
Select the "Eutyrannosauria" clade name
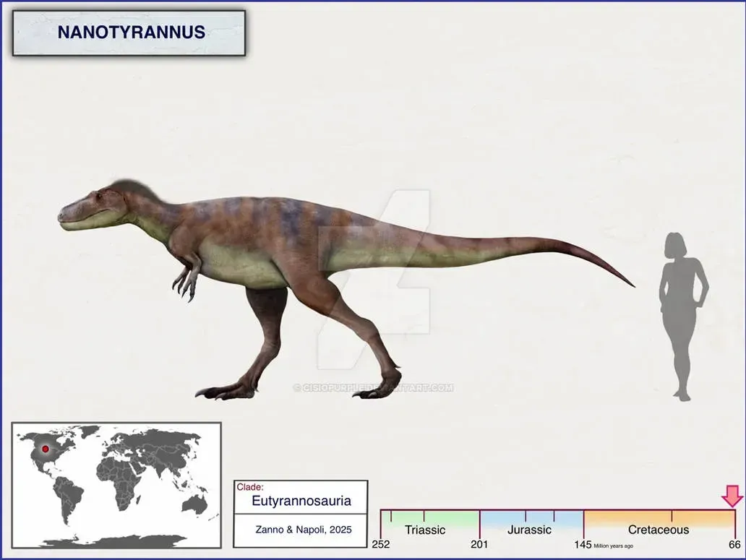tap(301, 501)
